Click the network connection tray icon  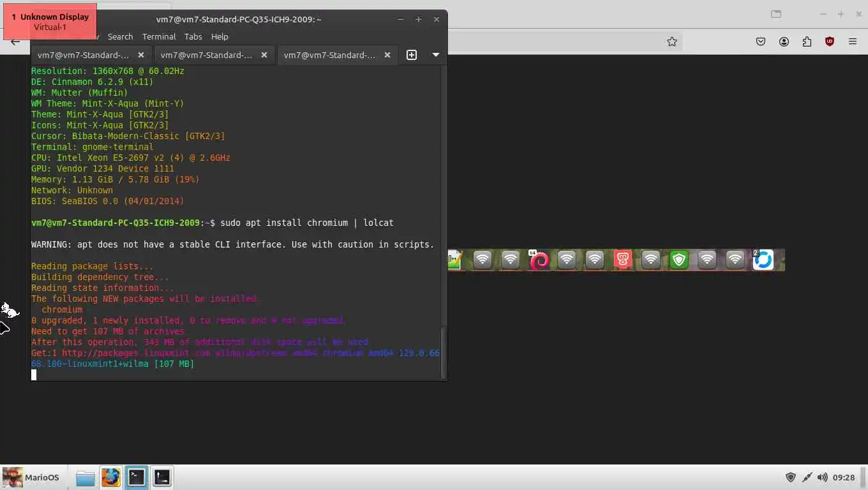807,477
